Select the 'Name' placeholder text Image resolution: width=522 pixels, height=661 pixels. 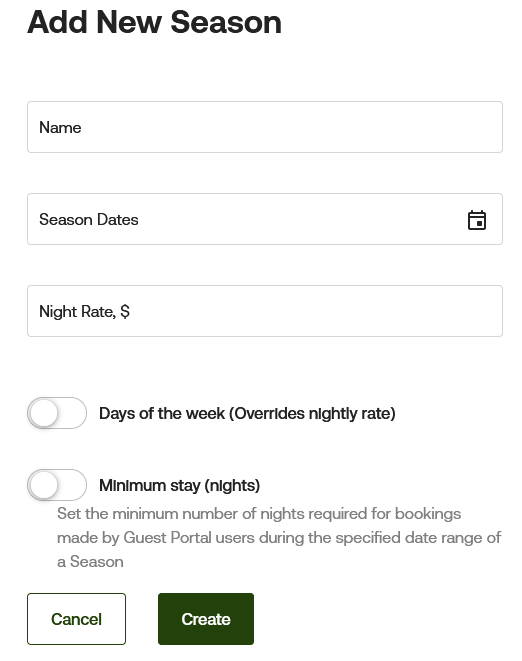(x=60, y=127)
